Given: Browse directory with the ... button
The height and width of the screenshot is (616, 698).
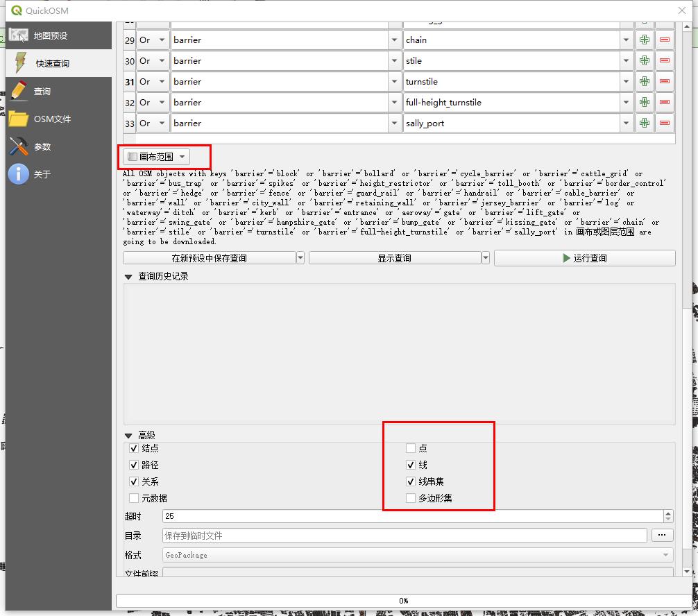Looking at the screenshot, I should (662, 535).
